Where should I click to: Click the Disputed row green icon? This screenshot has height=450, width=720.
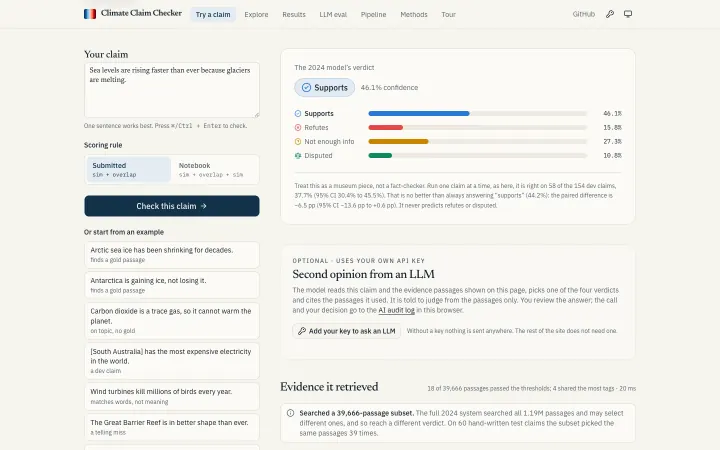pos(298,156)
